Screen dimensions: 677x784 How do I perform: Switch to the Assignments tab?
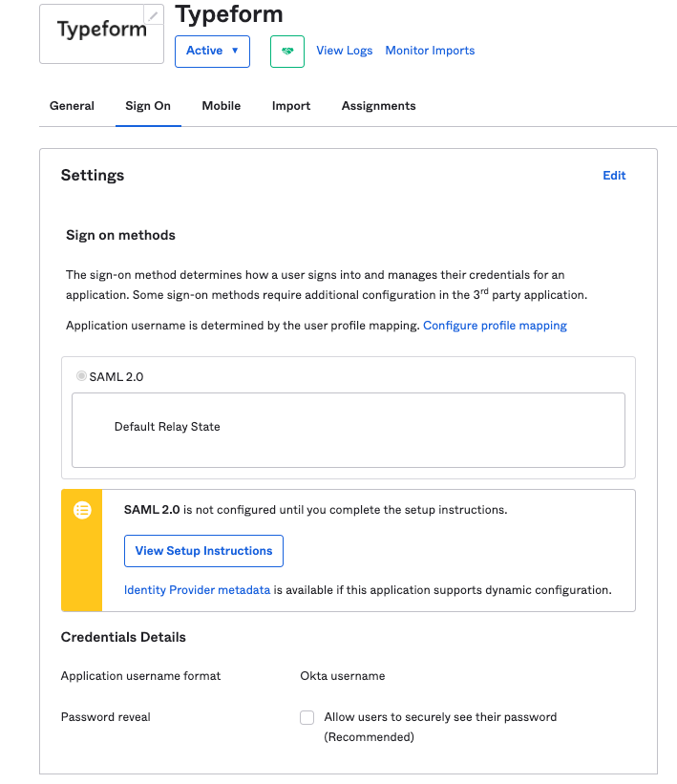(x=378, y=106)
